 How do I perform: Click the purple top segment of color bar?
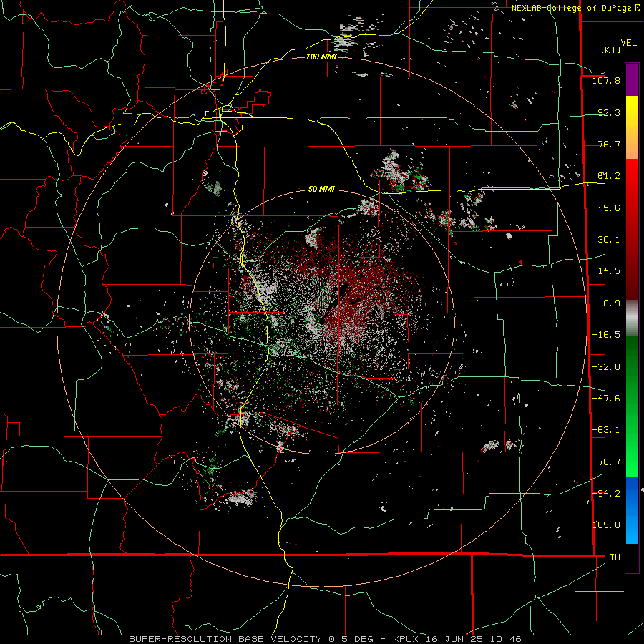[632, 80]
